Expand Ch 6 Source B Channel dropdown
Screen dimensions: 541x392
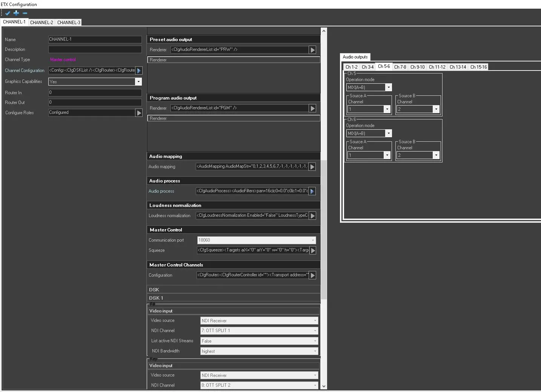click(436, 155)
